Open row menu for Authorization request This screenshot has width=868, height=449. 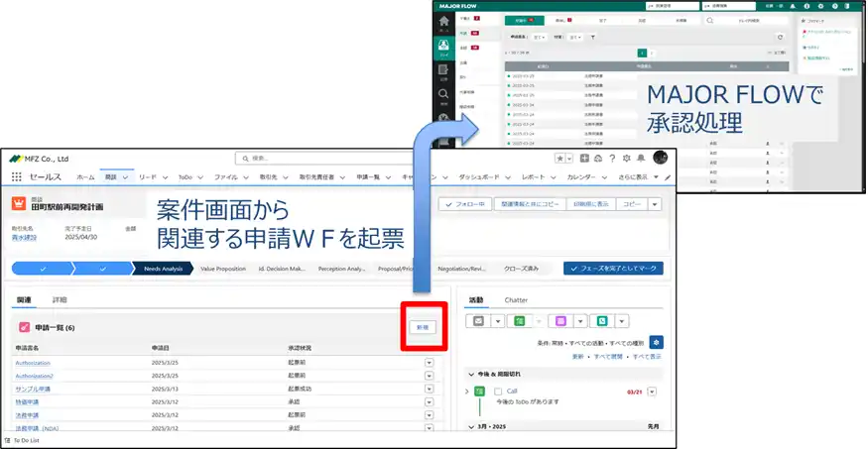click(429, 363)
